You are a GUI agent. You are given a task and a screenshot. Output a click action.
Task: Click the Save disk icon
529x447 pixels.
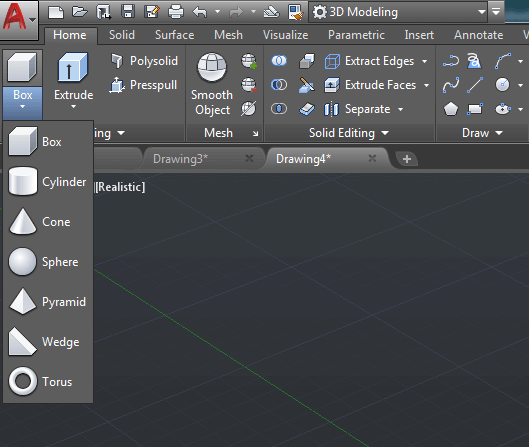[x=128, y=12]
